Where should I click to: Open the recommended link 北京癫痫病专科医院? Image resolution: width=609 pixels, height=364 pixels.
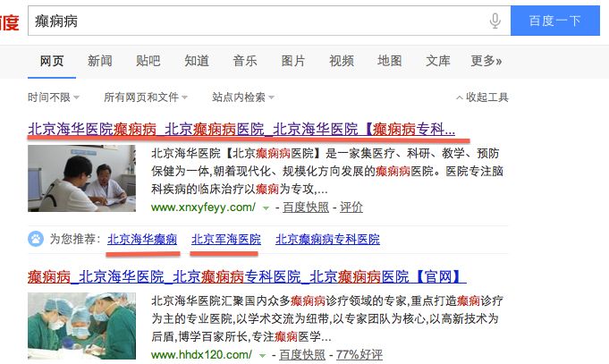click(327, 239)
